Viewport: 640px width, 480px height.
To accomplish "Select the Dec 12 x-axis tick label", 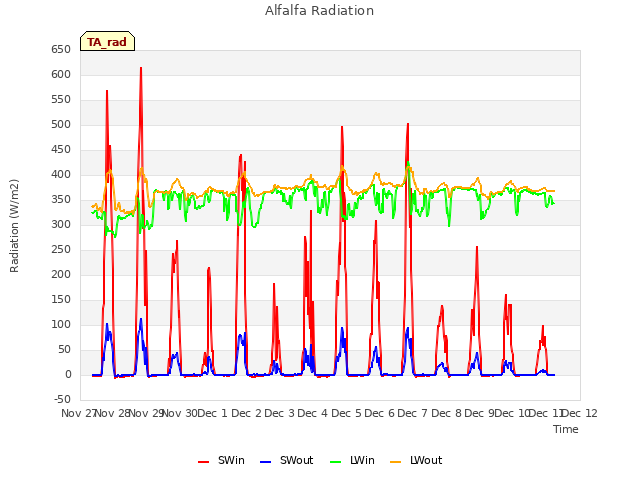I will (x=580, y=413).
